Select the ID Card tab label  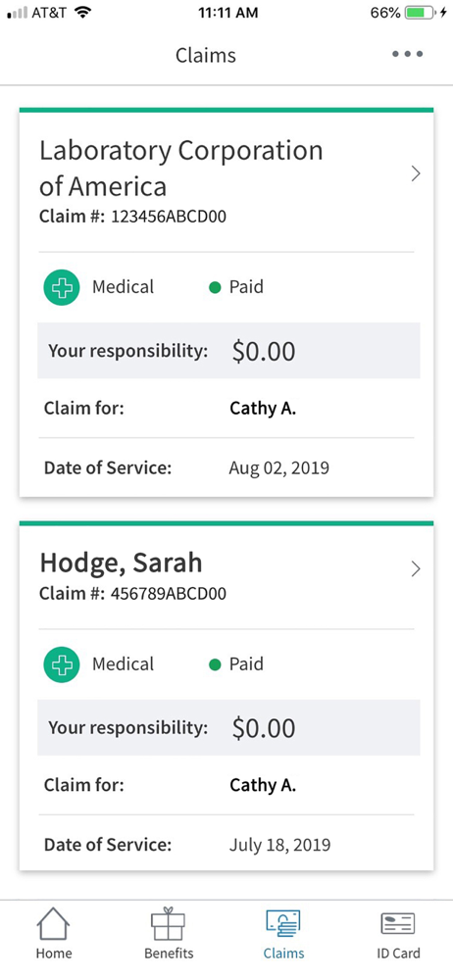tap(398, 954)
